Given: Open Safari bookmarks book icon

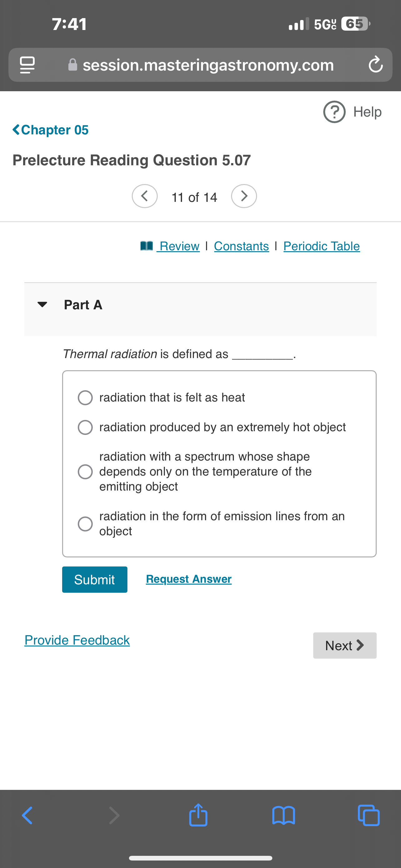Looking at the screenshot, I should 284,816.
